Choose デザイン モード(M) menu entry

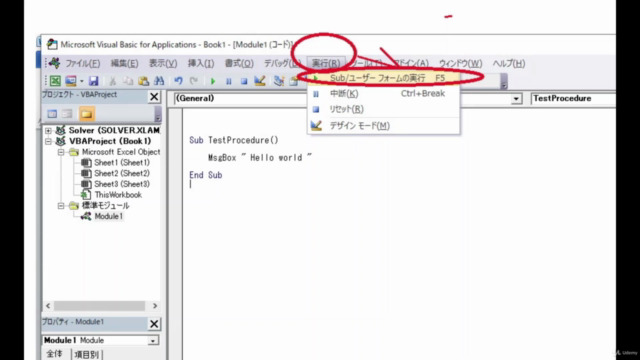384,125
